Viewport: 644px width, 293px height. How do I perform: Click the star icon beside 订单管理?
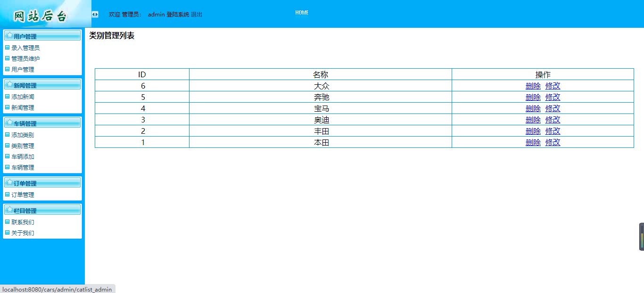pyautogui.click(x=9, y=182)
